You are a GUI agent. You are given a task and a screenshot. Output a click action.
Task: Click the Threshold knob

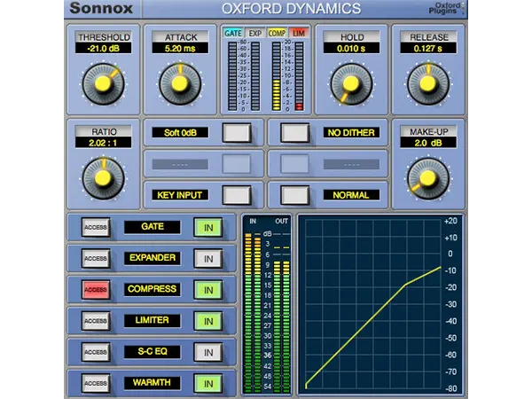103,84
